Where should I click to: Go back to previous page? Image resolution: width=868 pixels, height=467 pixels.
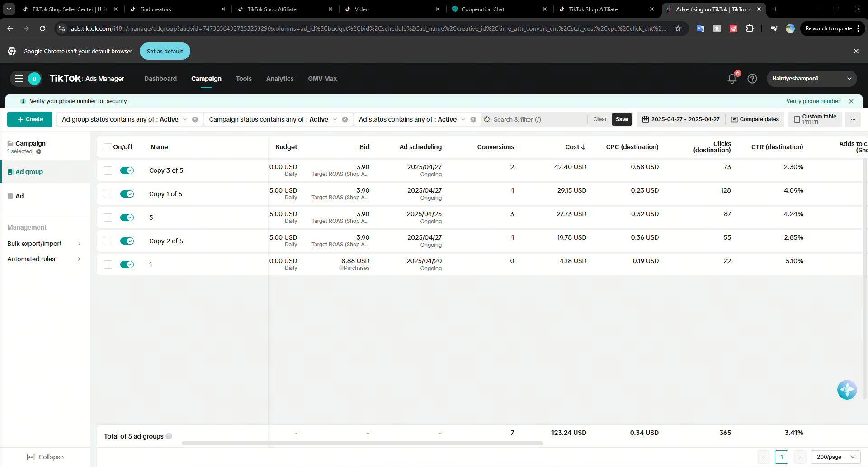(10, 28)
